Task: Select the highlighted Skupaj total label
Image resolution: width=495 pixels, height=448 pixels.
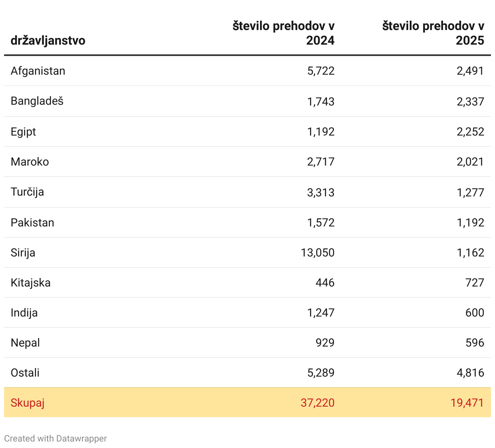Action: (28, 403)
